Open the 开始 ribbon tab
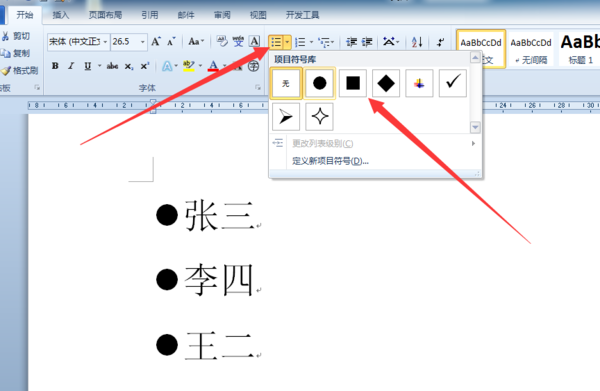The image size is (600, 391). pyautogui.click(x=24, y=15)
